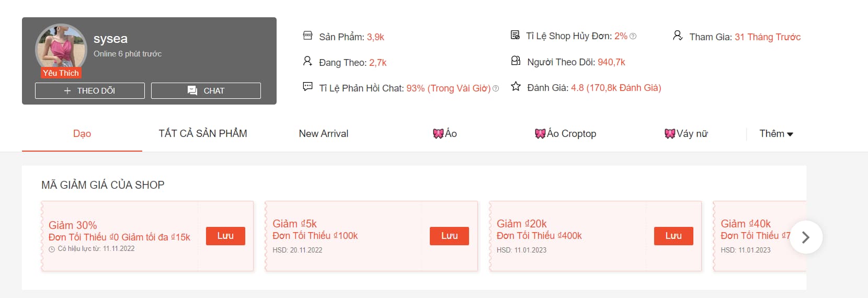Click the person icon beside Tham Gia
Image resolution: width=868 pixels, height=298 pixels.
678,36
